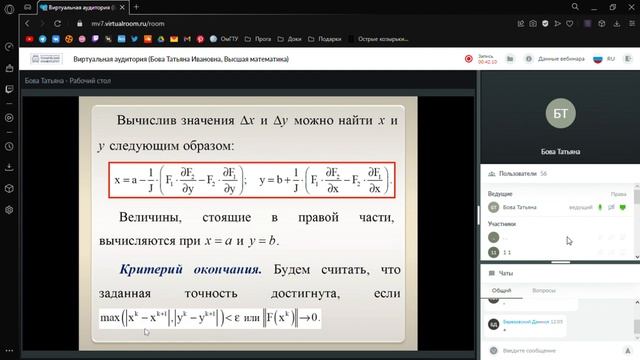Screen dimensions: 640x360
Task: Open Twitter bookmark
Action: [x=134, y=39]
